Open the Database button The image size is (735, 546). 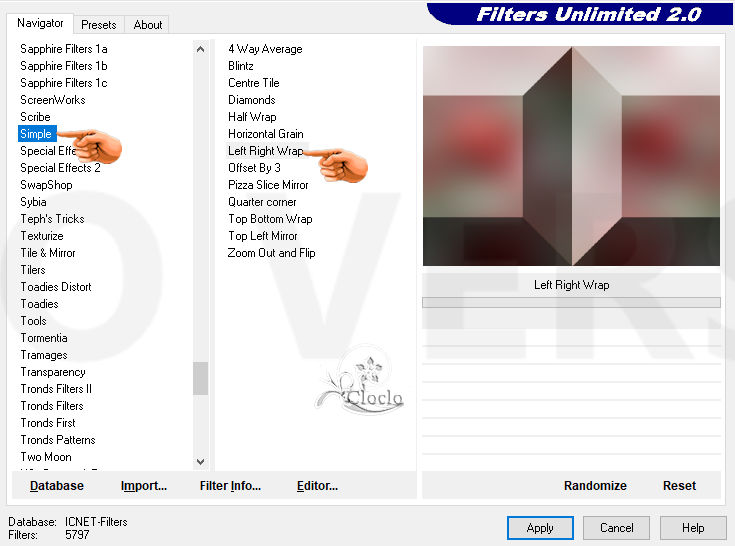coord(57,486)
